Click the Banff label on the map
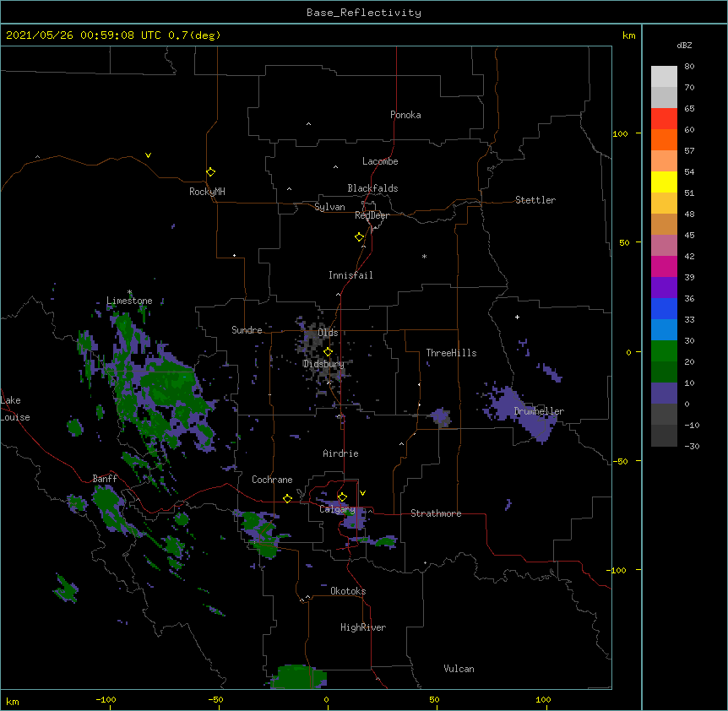This screenshot has width=728, height=711. click(105, 479)
